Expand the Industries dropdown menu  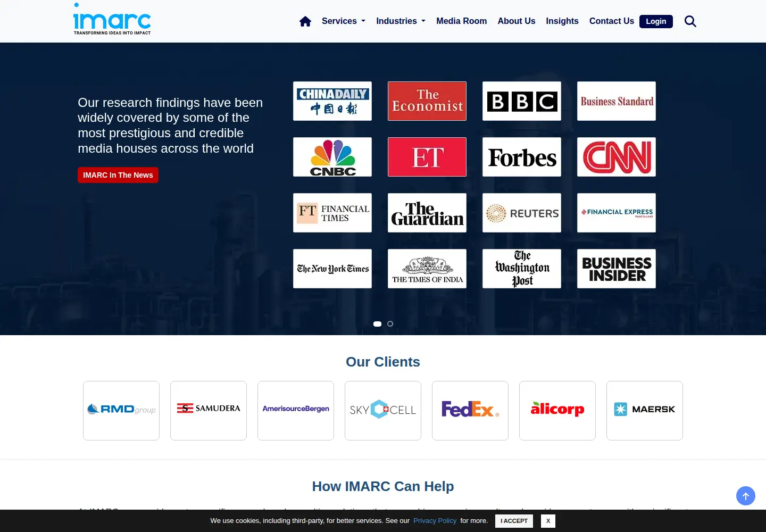[401, 21]
